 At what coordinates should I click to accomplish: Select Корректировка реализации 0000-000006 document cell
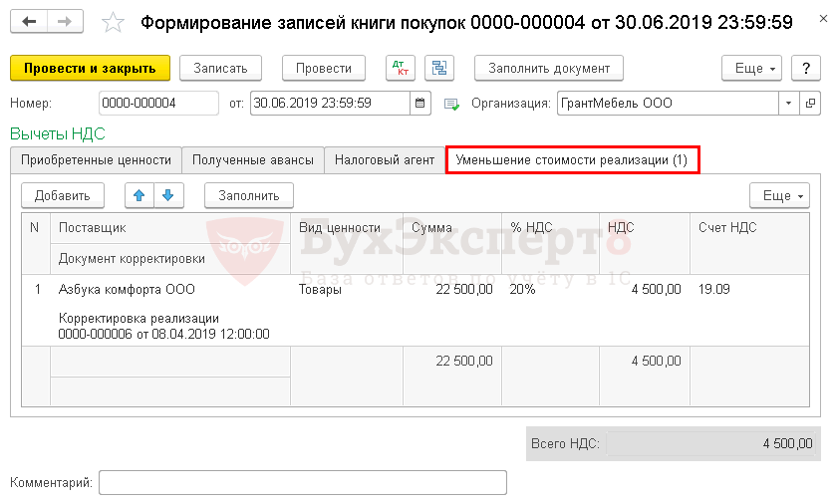coord(170,327)
